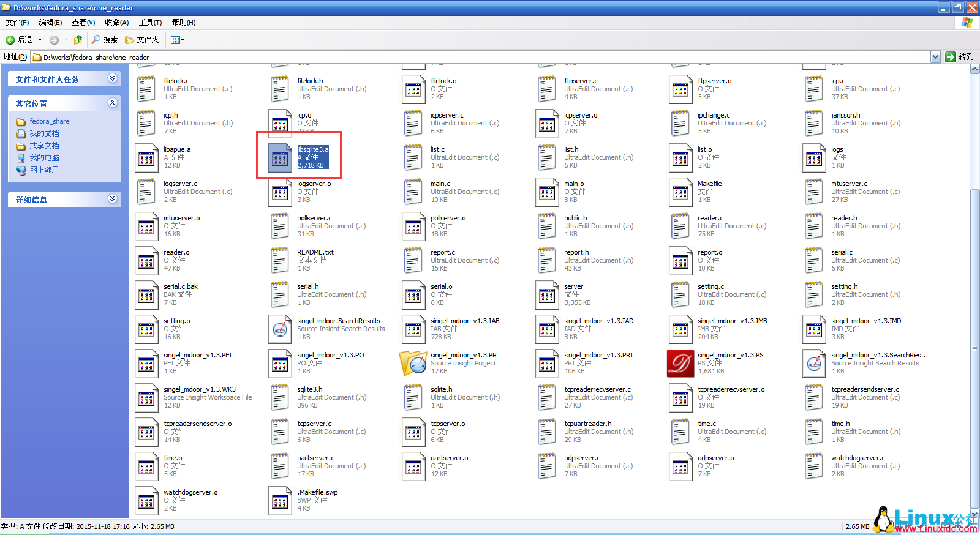Open the Views dropdown in toolbar
This screenshot has width=980, height=535.
[x=177, y=40]
